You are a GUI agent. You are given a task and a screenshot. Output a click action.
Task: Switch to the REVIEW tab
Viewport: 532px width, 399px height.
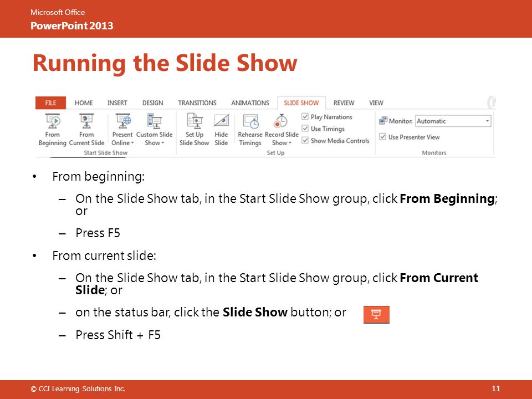tap(344, 103)
